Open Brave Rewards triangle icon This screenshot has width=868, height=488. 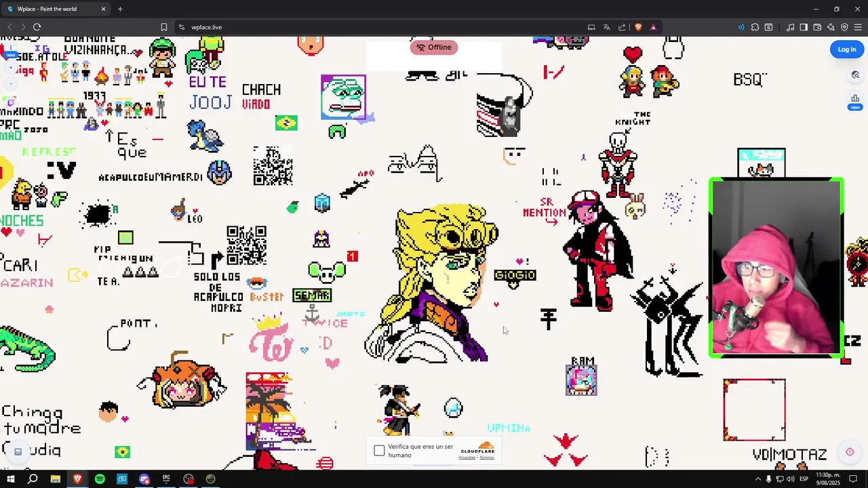point(653,27)
